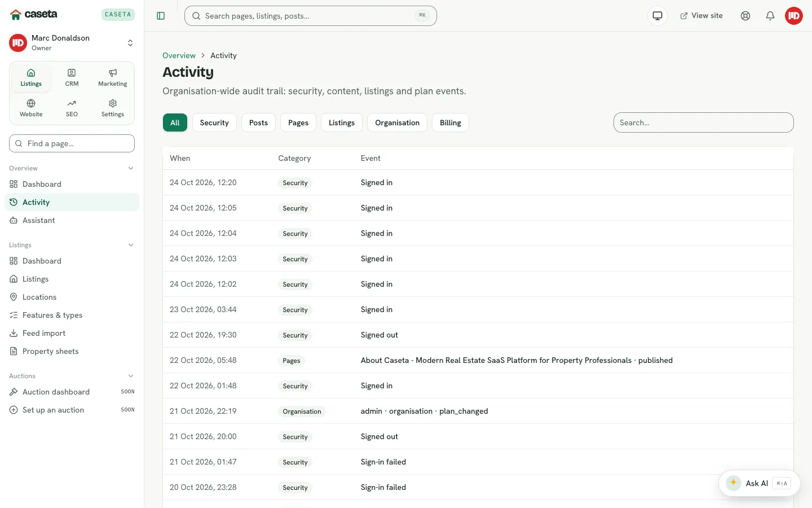Image resolution: width=812 pixels, height=508 pixels.
Task: Collapse the Overview sidebar section
Action: click(131, 168)
